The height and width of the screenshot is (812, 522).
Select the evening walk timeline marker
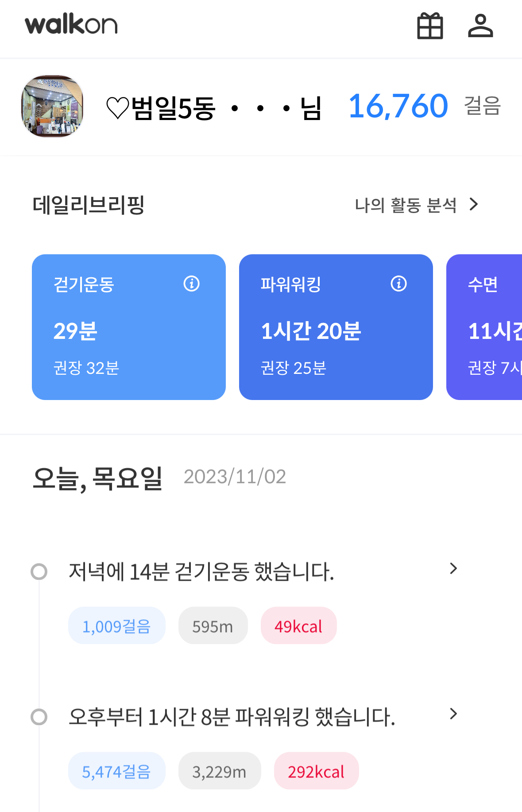click(39, 571)
